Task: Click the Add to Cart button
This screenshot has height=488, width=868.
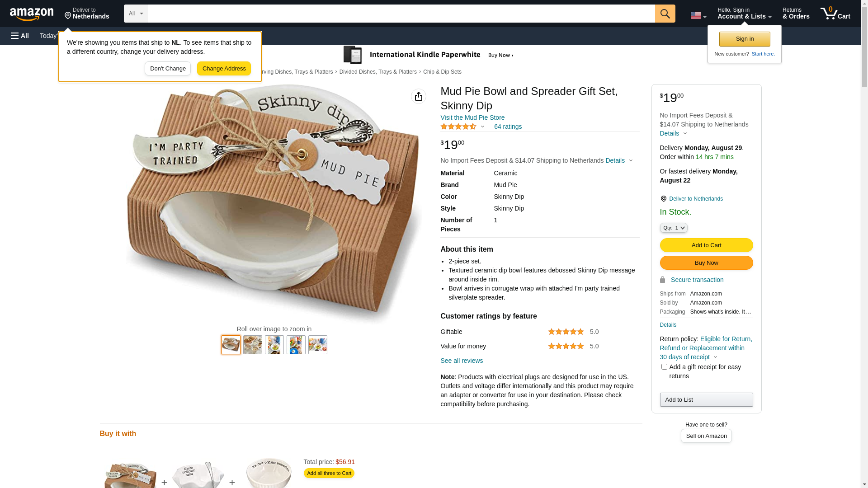Action: click(706, 245)
